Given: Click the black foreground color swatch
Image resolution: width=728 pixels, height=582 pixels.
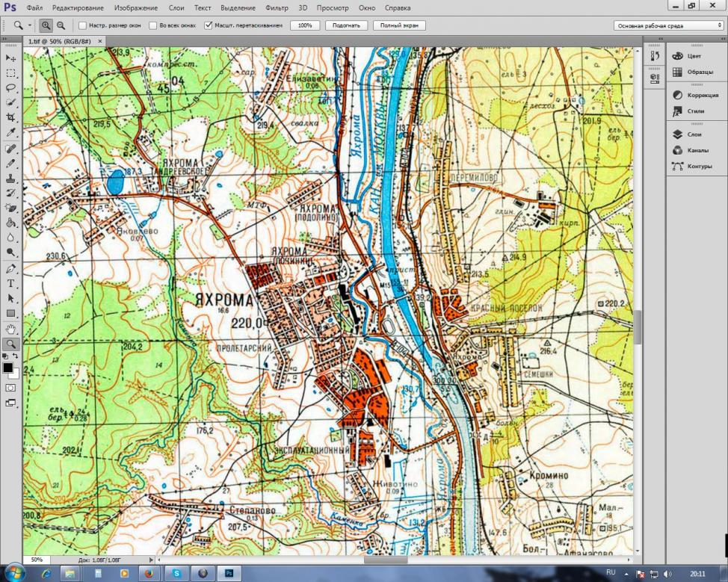Looking at the screenshot, I should 7,368.
